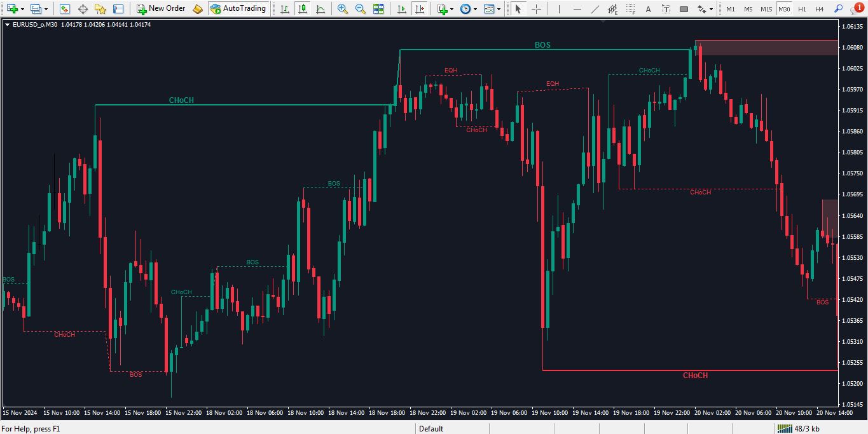Image resolution: width=868 pixels, height=434 pixels.
Task: Open the notifications chat bubble icon
Action: tap(857, 9)
